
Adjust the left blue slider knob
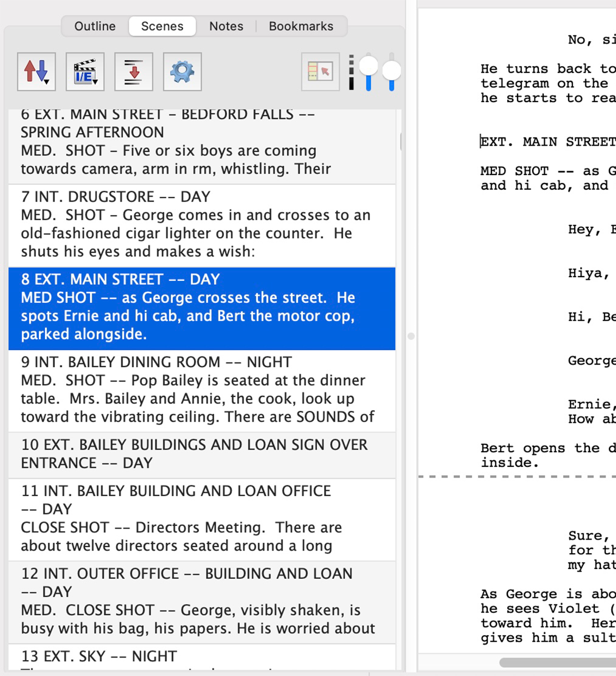(369, 66)
